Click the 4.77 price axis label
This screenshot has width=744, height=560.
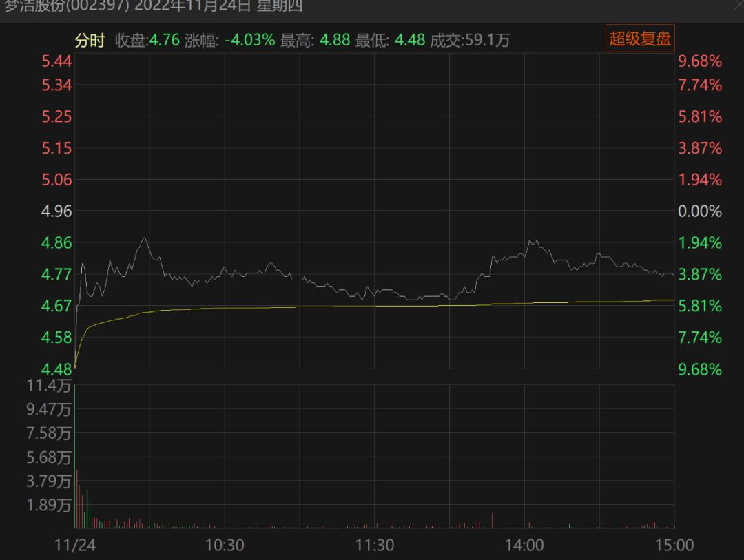tap(56, 274)
